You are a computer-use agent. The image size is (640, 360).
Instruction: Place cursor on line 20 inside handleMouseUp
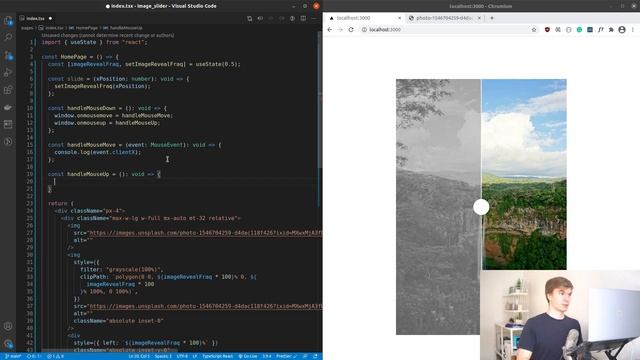tap(55, 182)
